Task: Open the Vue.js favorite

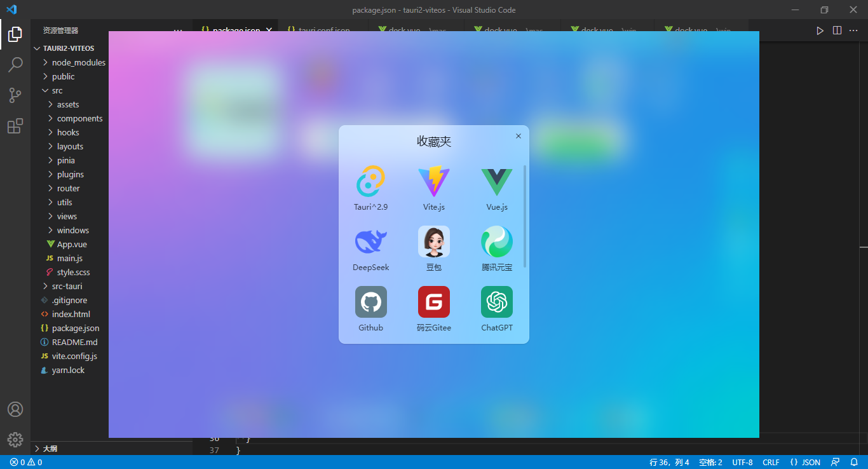Action: pyautogui.click(x=497, y=188)
